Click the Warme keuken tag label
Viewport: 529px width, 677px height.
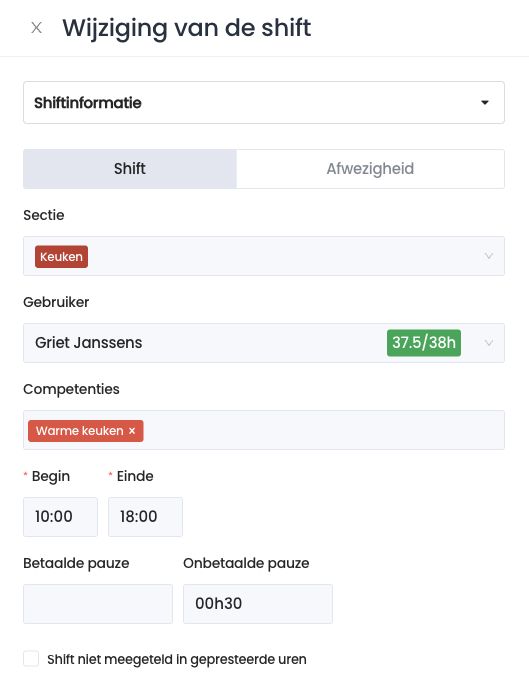pyautogui.click(x=80, y=430)
